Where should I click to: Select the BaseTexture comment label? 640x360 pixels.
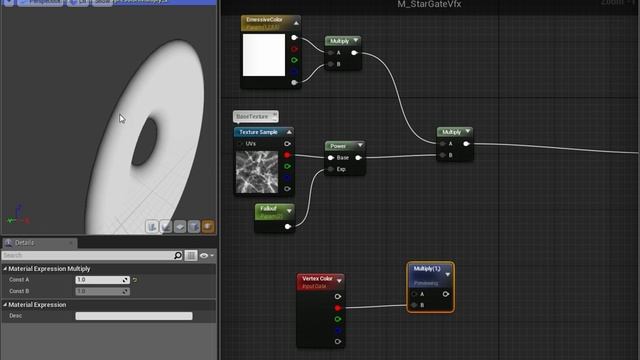click(256, 117)
